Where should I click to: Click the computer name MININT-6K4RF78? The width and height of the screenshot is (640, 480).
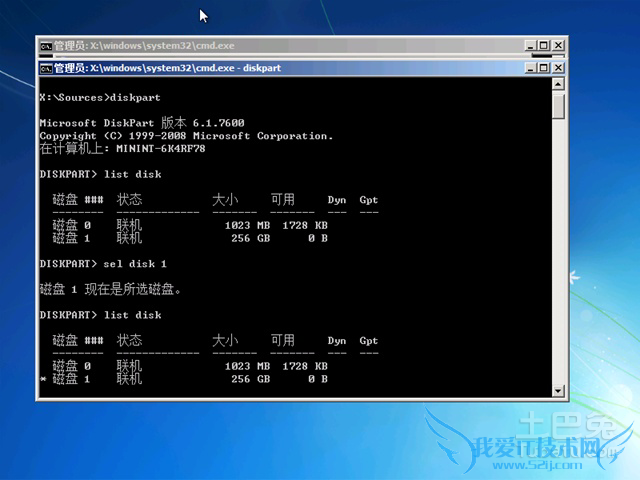coord(161,149)
